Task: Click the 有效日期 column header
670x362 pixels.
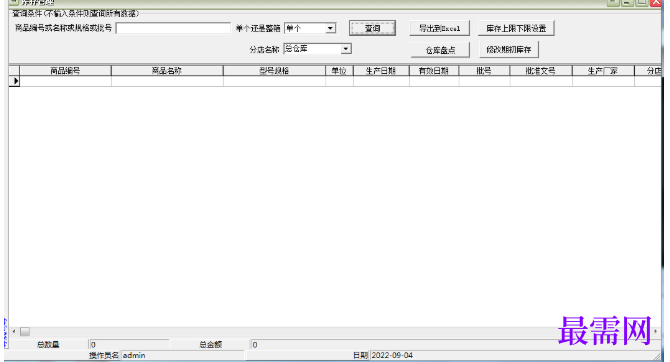Action: point(434,71)
